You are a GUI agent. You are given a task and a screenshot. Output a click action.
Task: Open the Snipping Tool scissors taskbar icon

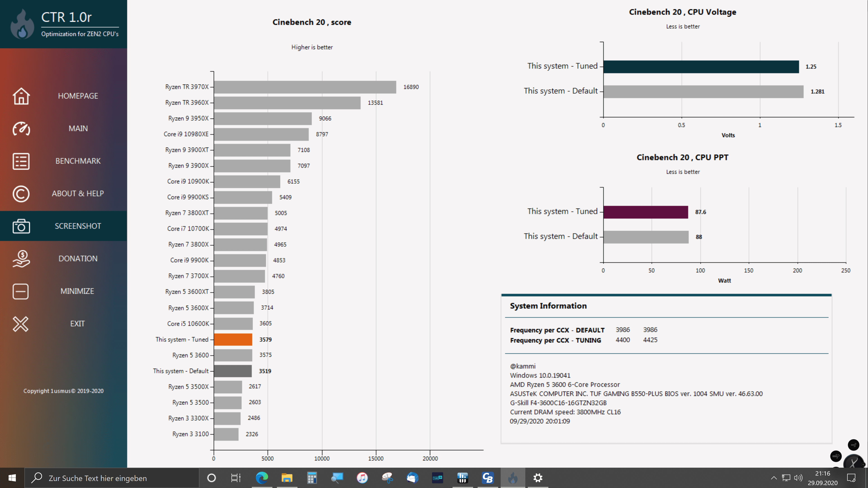[x=387, y=478]
